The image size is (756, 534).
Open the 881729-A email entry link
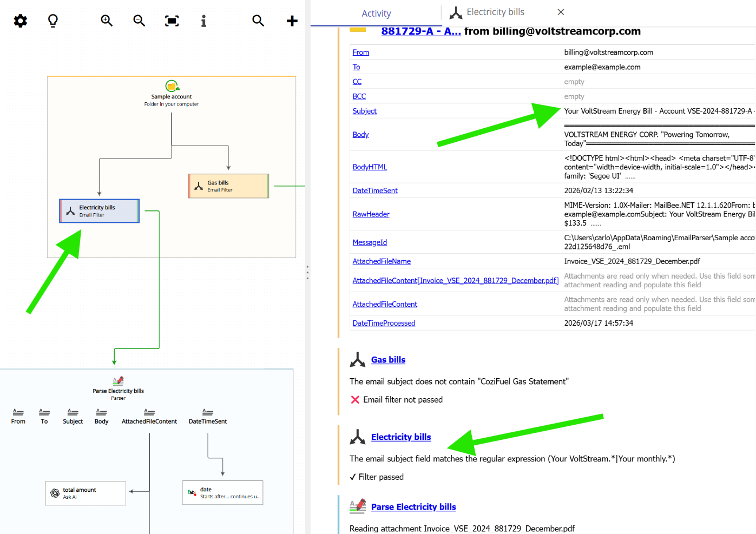pos(421,31)
